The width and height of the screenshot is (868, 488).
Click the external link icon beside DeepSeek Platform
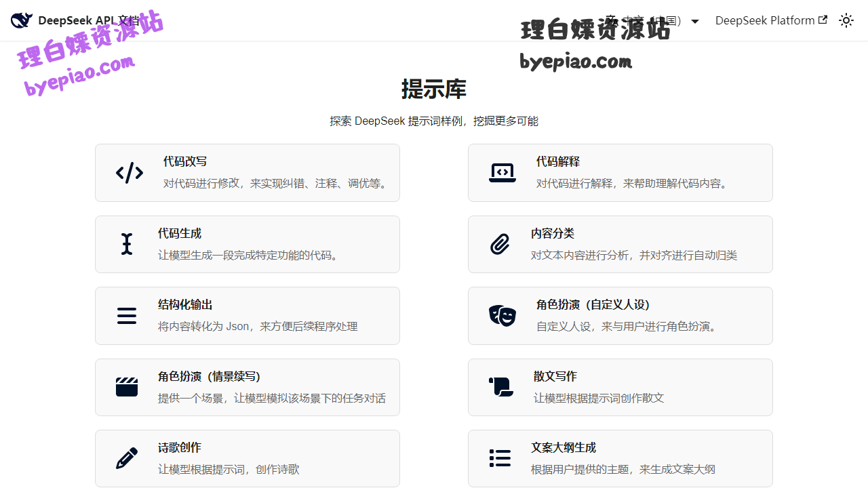pos(823,20)
